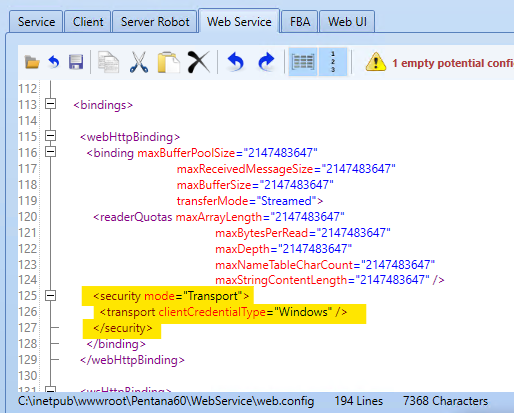The height and width of the screenshot is (413, 514).
Task: Click the opening <webHttpBinding> tag
Action: coord(130,137)
